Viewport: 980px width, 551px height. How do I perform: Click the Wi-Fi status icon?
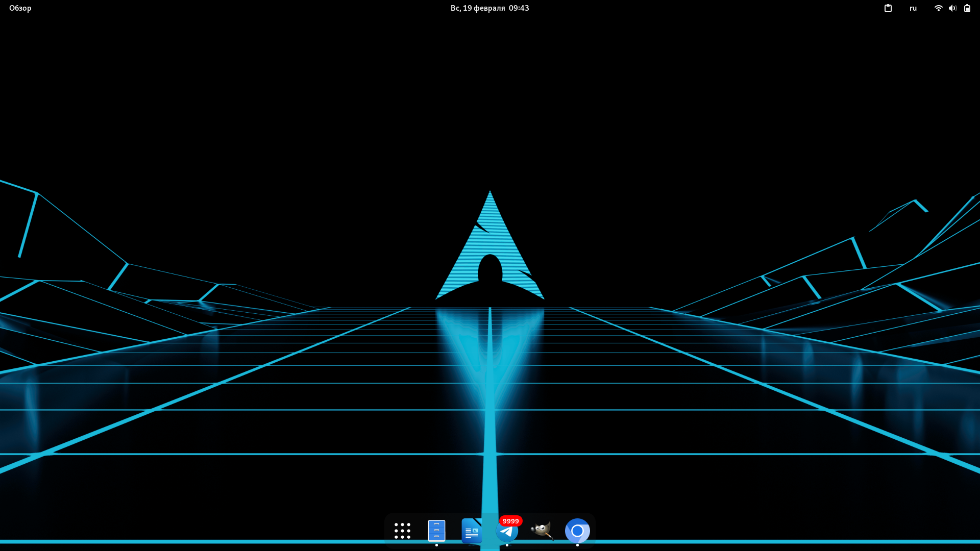(938, 8)
